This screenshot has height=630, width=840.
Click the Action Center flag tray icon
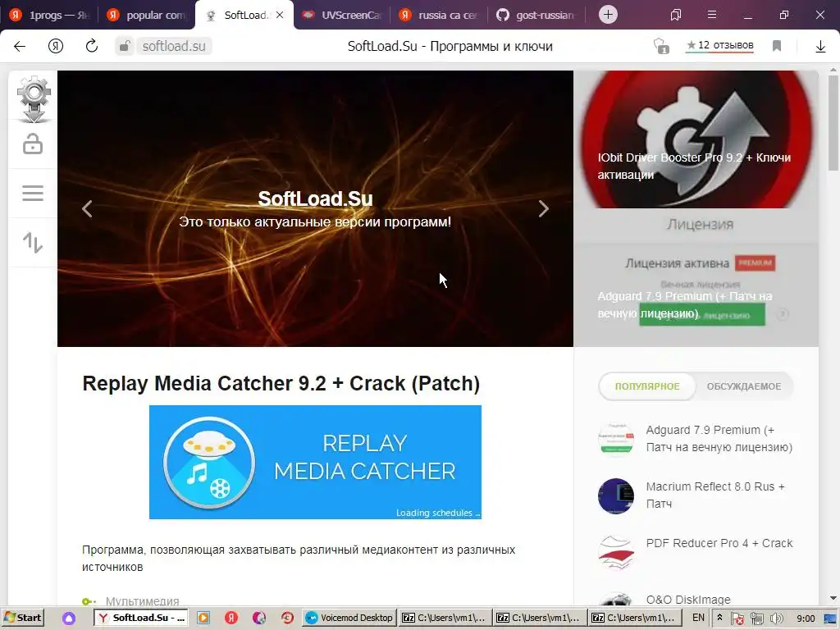point(737,619)
